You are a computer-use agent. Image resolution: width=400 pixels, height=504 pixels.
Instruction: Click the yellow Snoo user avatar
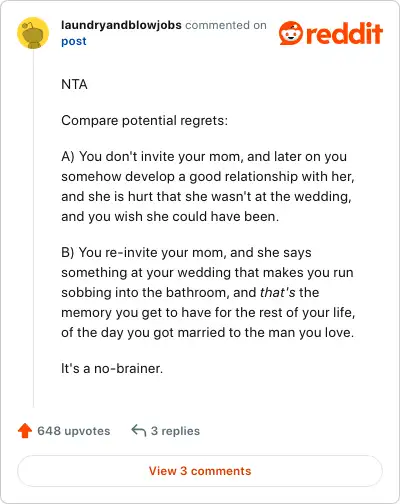[33, 33]
